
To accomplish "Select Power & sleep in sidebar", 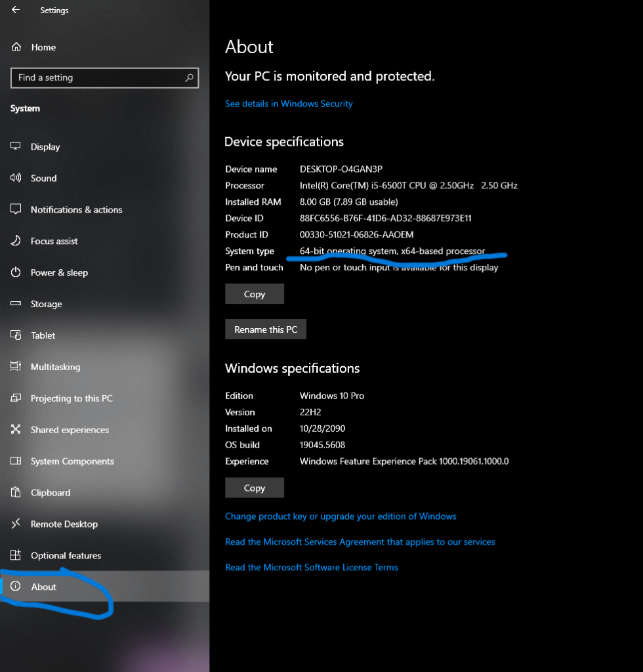I will [x=104, y=272].
